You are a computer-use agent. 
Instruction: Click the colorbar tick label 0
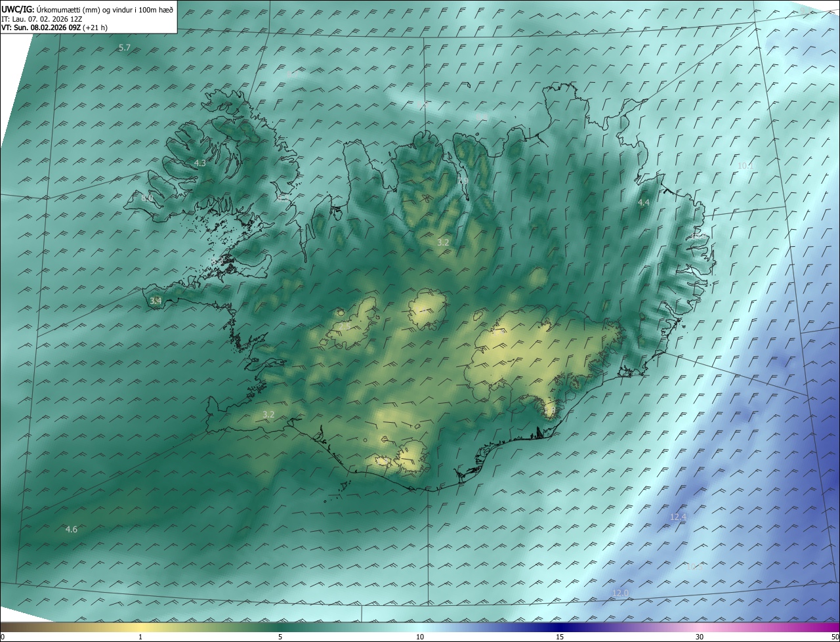[x=3, y=637]
